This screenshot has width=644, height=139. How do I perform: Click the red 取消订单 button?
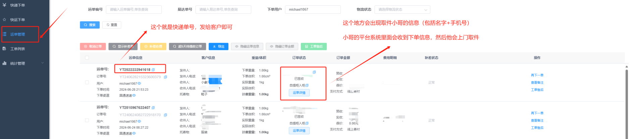coord(93,47)
